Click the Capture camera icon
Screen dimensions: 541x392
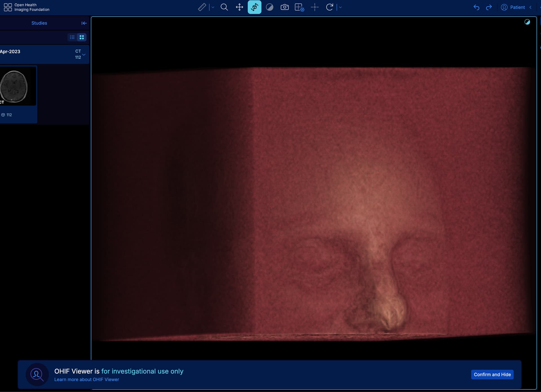click(285, 7)
